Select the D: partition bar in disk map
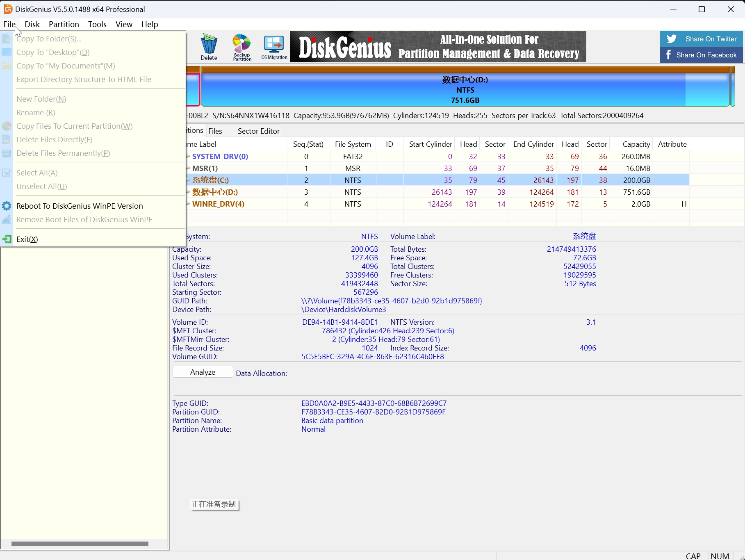 coord(465,90)
